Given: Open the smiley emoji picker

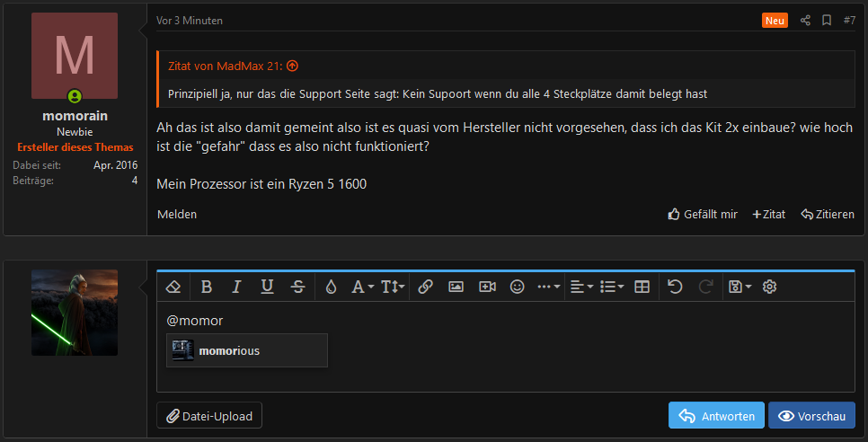Looking at the screenshot, I should [x=517, y=287].
